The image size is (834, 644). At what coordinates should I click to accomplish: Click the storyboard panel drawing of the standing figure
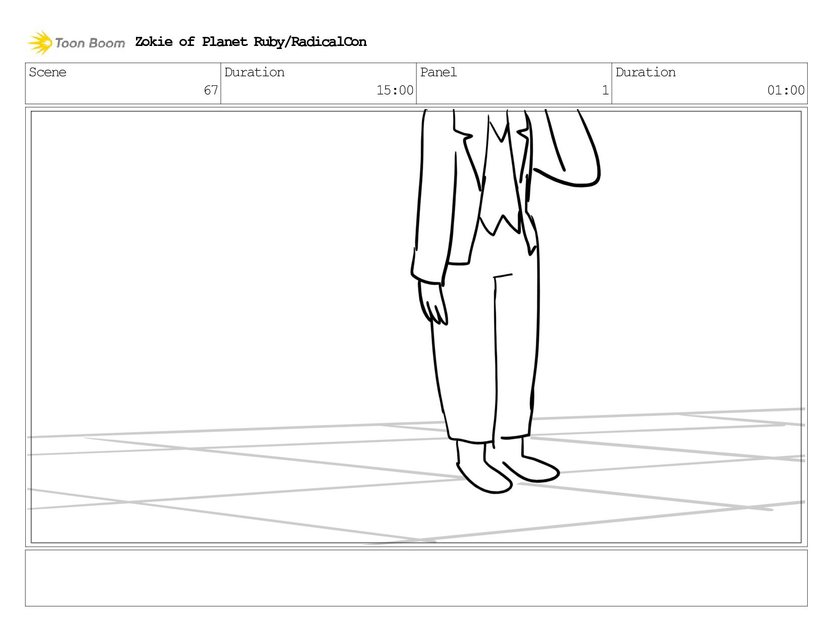click(416, 327)
